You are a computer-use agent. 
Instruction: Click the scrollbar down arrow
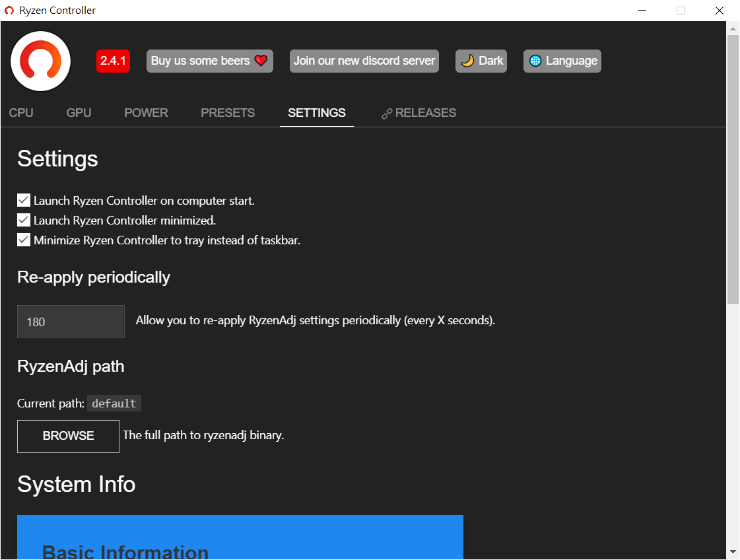(x=733, y=551)
